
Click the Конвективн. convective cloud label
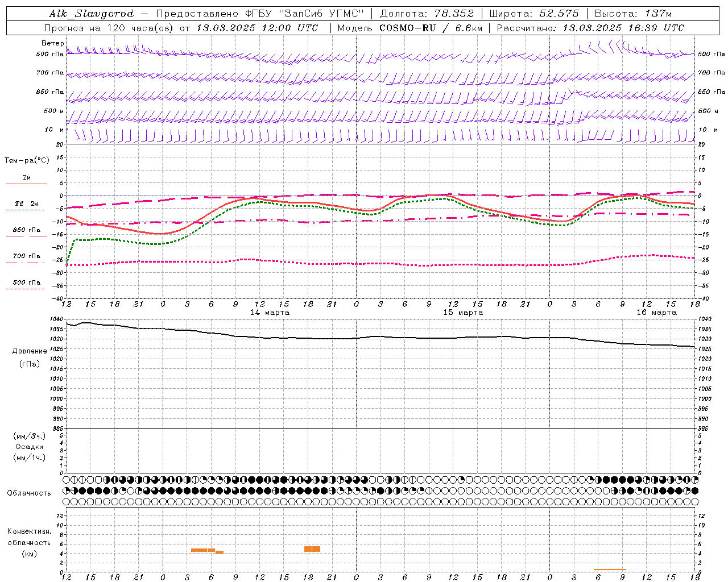tap(30, 531)
